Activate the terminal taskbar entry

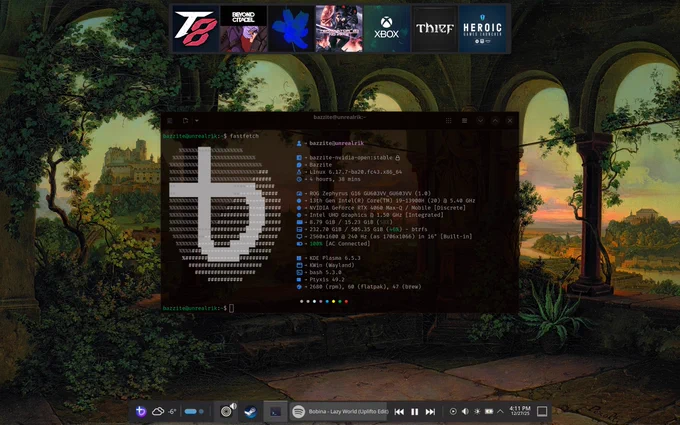[276, 411]
